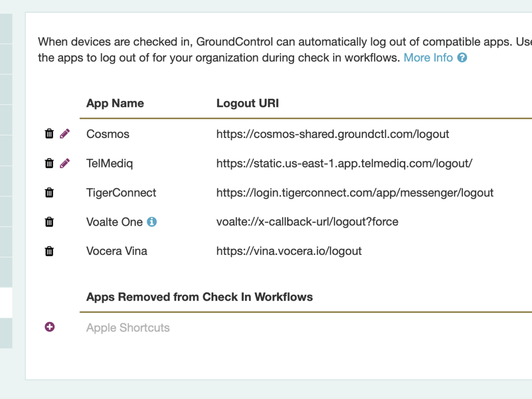Viewport: 532px width, 399px height.
Task: Click the greyed Apple Shortcuts app name
Action: pyautogui.click(x=128, y=328)
